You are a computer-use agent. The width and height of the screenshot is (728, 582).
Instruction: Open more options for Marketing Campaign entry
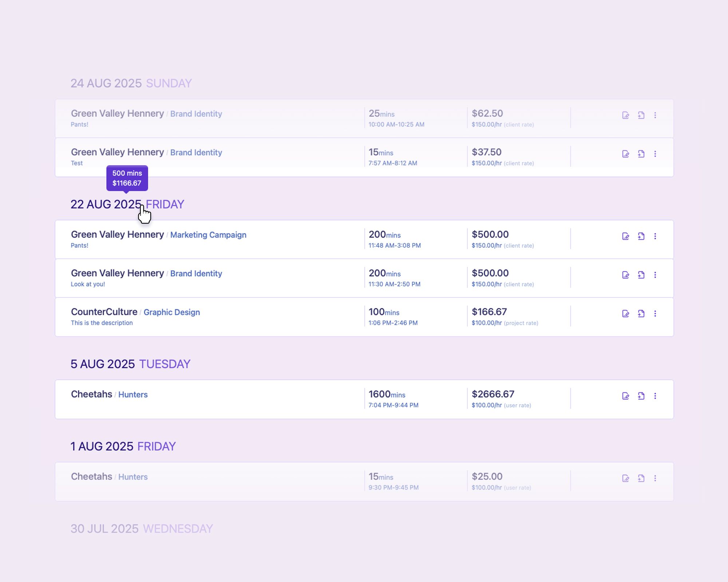point(655,236)
